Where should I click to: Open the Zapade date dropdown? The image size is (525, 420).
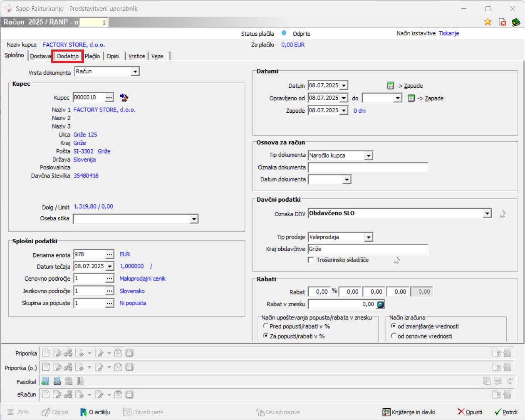[344, 110]
